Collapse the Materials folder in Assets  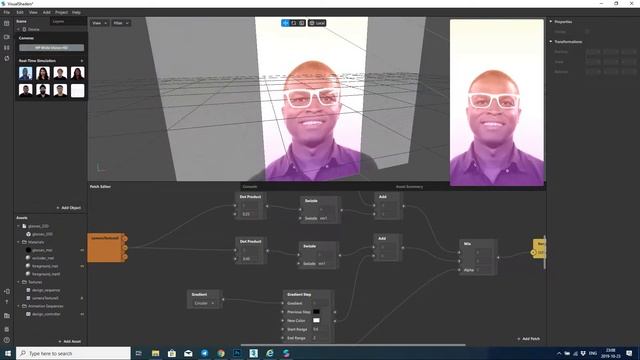click(x=18, y=242)
